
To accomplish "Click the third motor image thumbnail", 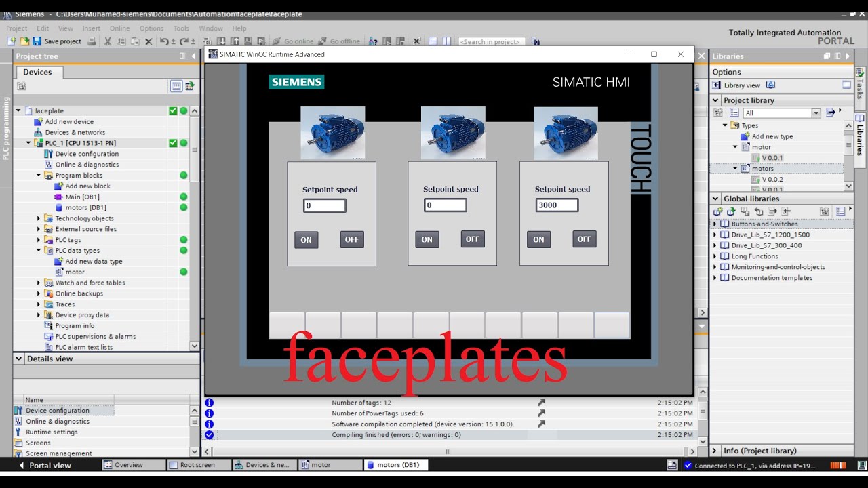I will tap(566, 133).
